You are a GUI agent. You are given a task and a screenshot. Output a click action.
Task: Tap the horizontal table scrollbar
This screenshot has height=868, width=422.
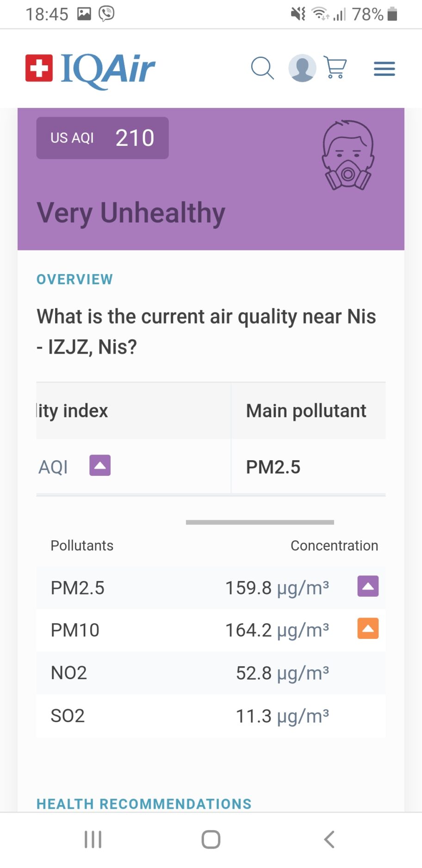(x=260, y=522)
